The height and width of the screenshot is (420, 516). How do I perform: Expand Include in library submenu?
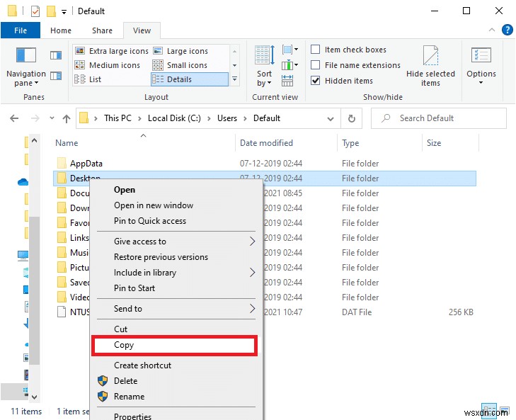point(252,273)
